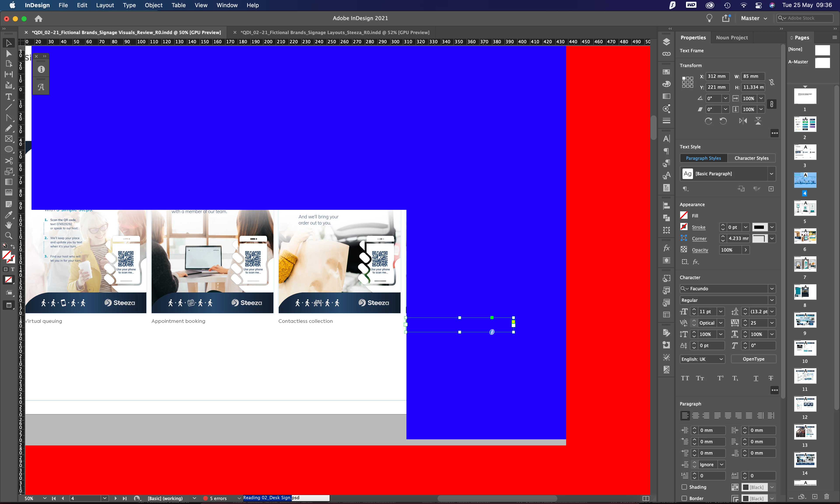Viewport: 840px width, 504px height.
Task: Choose the Eyedropper tool
Action: click(x=9, y=214)
